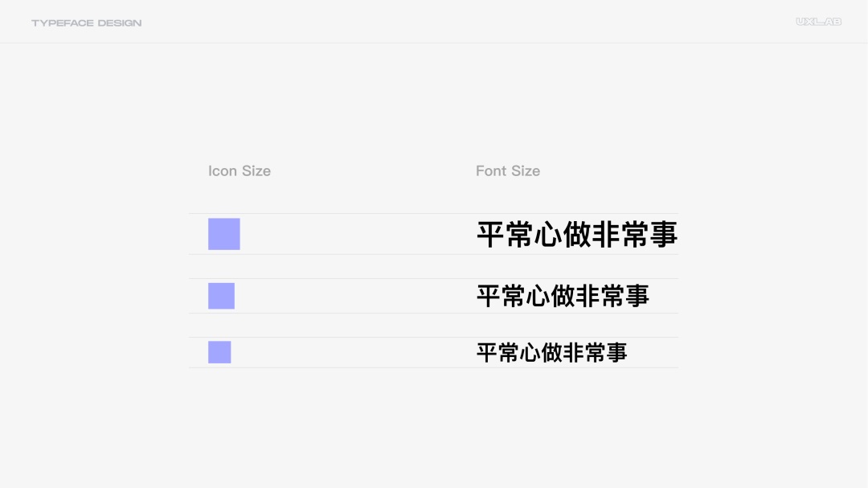Select the medium-sized 平常心做非常事 text sample
This screenshot has height=488, width=868.
(563, 296)
